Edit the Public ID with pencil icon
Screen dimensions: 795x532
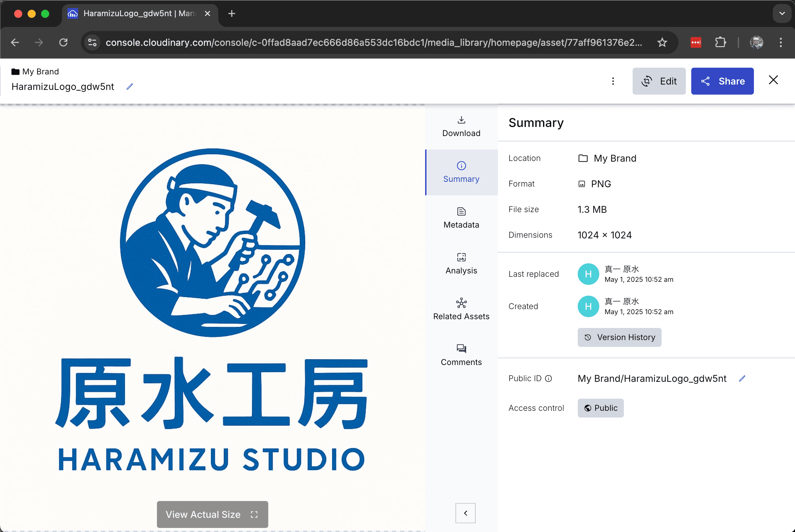tap(742, 378)
